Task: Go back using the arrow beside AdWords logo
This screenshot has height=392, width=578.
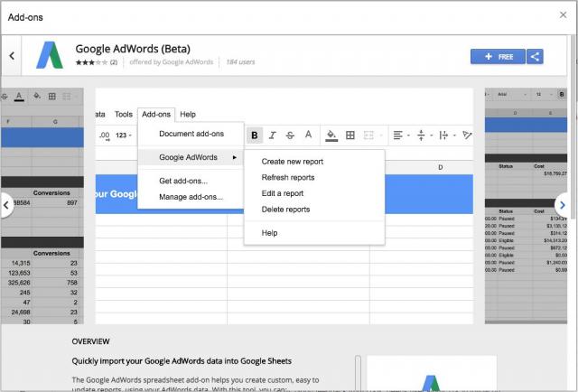Action: point(12,56)
